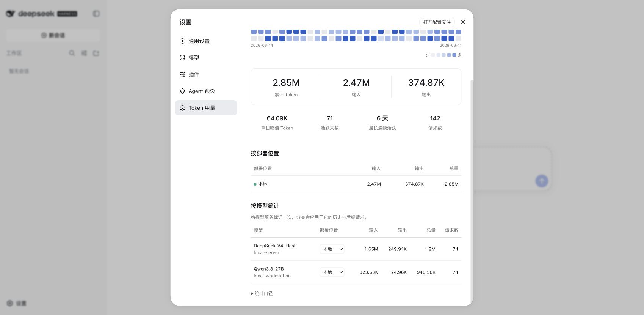Click the 2026-09-11 heatmap end date
The height and width of the screenshot is (315, 644).
click(450, 45)
